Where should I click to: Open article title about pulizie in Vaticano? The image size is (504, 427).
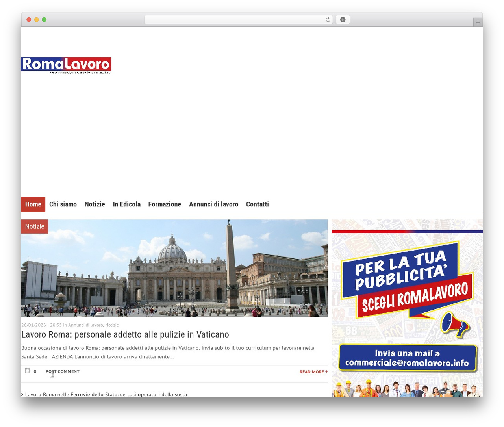[125, 334]
